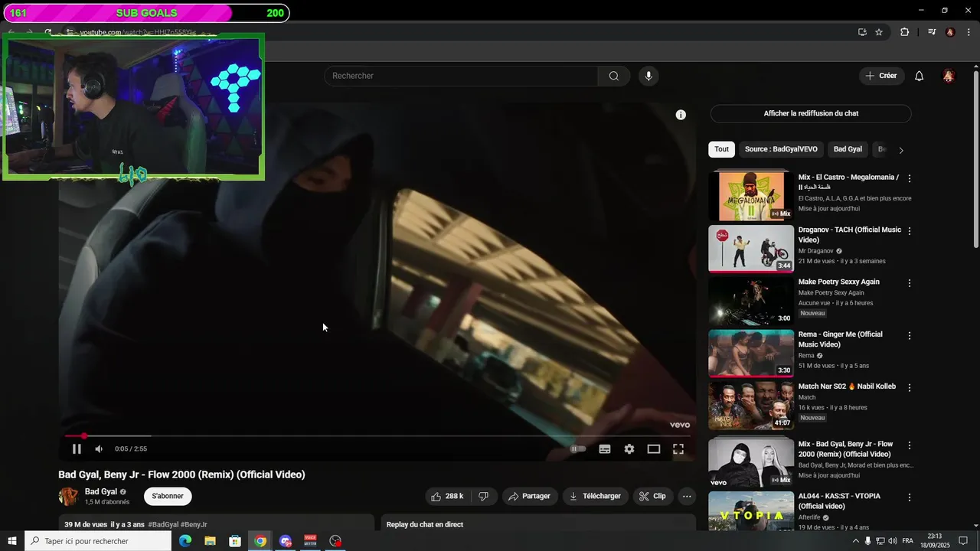Dislike the video with thumbs down

point(484,496)
